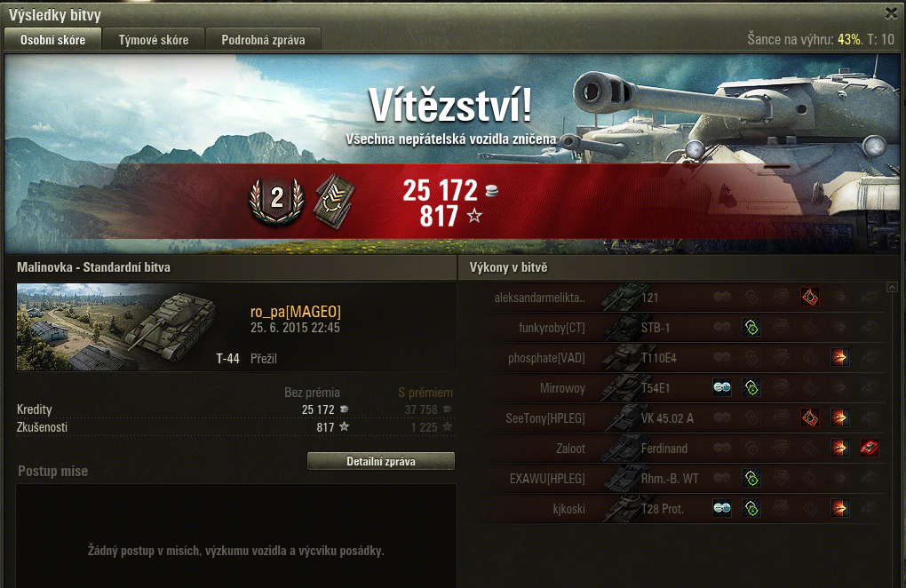Click the critical hit icon in aleksandarmelikta's 121 row

tap(810, 298)
